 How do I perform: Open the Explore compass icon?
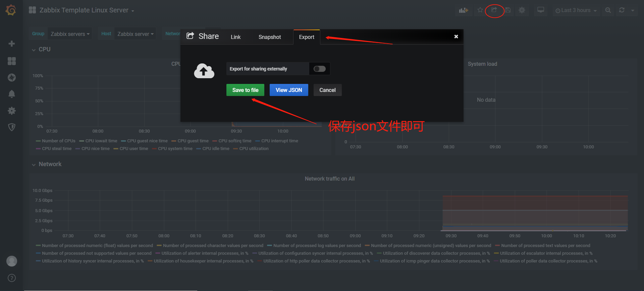[12, 78]
